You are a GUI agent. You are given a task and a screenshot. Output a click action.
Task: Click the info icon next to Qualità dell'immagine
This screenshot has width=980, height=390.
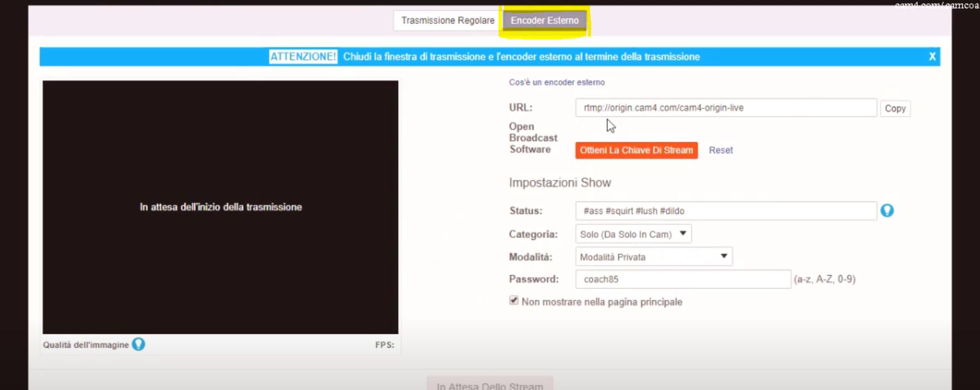tap(138, 344)
